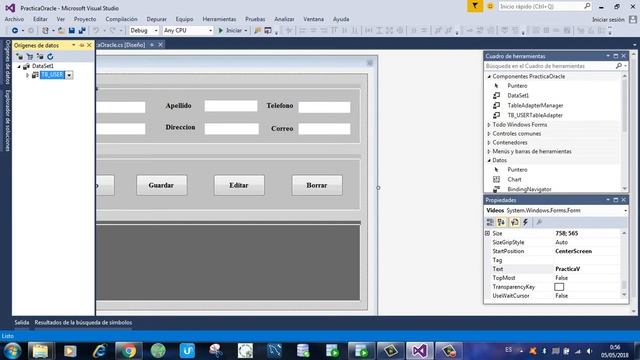This screenshot has height=360, width=640.
Task: Select TableAdapterManager in toolbox
Action: (x=535, y=105)
